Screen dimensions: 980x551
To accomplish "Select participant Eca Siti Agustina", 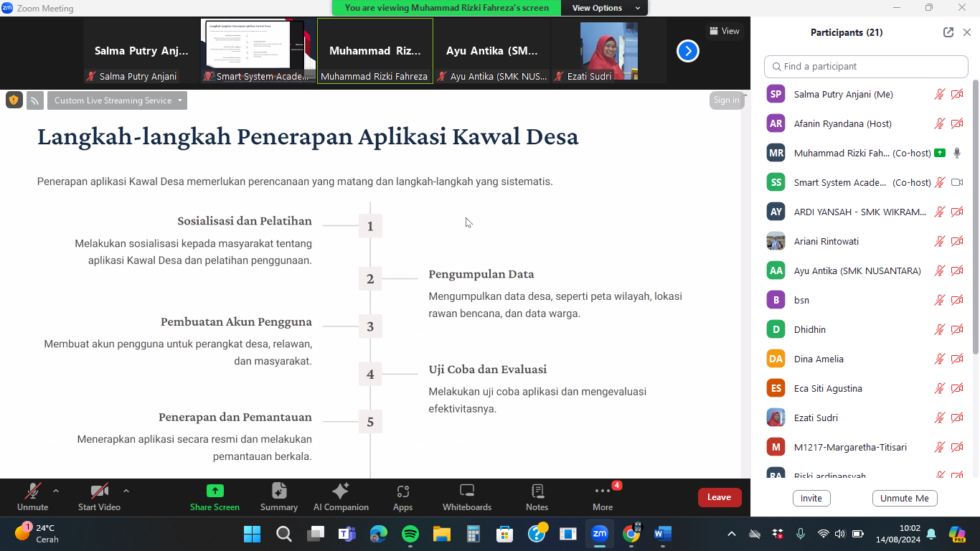I will click(866, 388).
